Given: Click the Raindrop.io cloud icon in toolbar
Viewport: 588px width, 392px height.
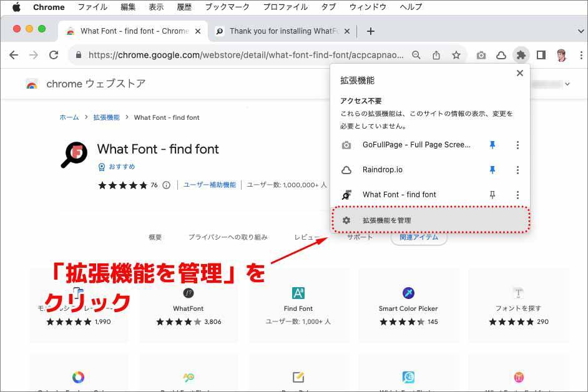Looking at the screenshot, I should tap(501, 55).
